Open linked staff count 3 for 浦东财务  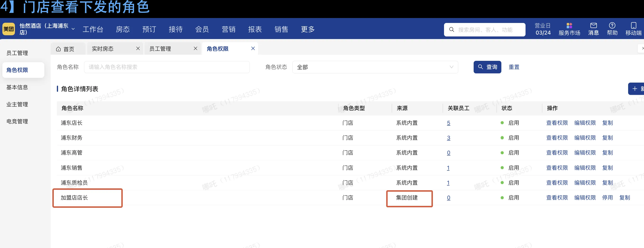point(449,138)
